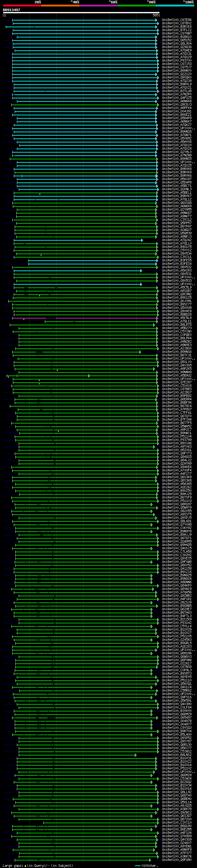Select hit label UniRef100_A7QAE9
Viewport: 197px width, 868px height.
(176, 50)
